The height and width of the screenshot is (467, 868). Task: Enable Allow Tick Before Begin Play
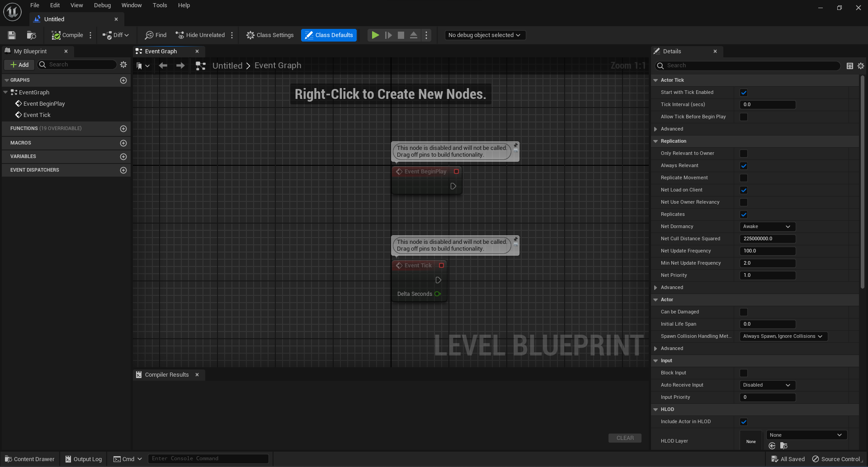(x=744, y=117)
